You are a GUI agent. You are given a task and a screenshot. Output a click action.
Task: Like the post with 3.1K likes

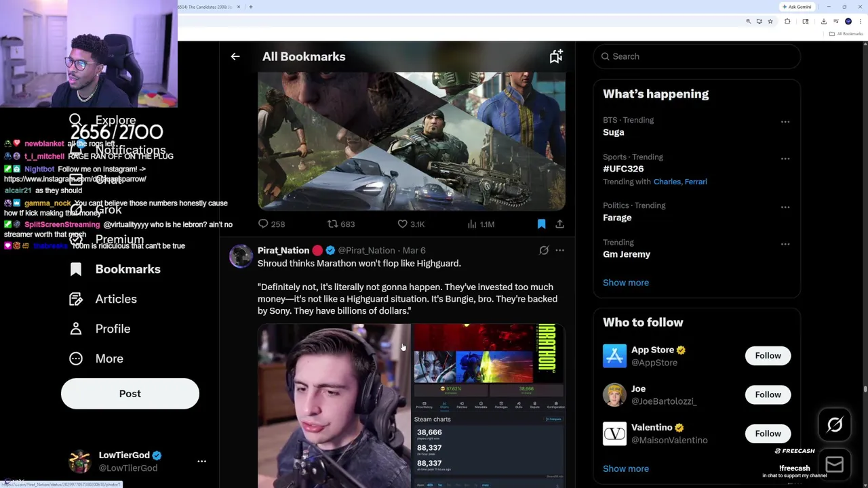[x=411, y=224]
